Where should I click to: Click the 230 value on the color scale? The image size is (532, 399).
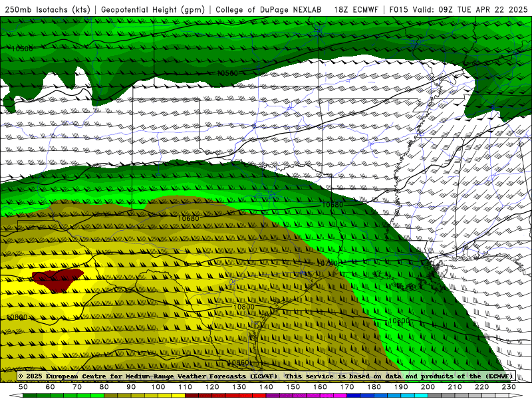coord(509,387)
